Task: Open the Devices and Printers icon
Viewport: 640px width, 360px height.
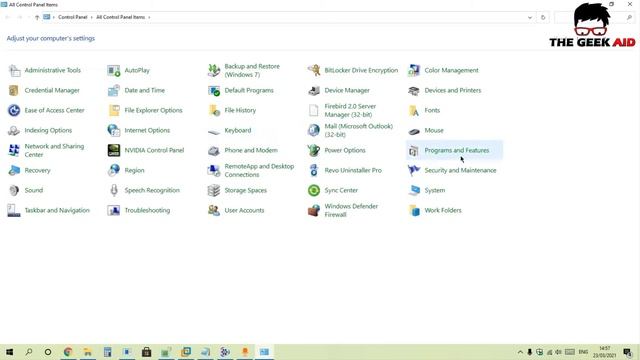Action: (414, 90)
